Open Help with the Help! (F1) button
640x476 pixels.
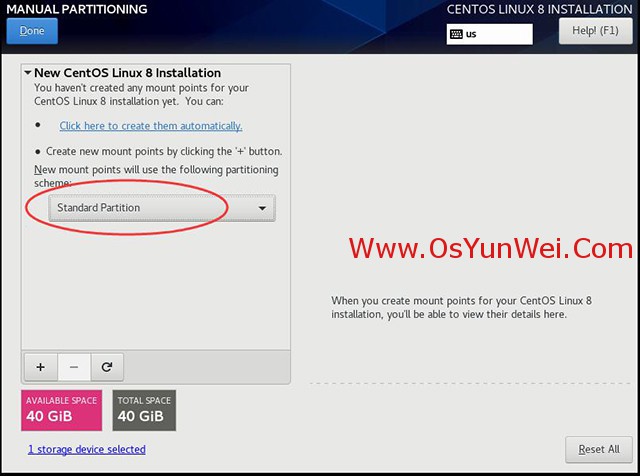pos(595,31)
